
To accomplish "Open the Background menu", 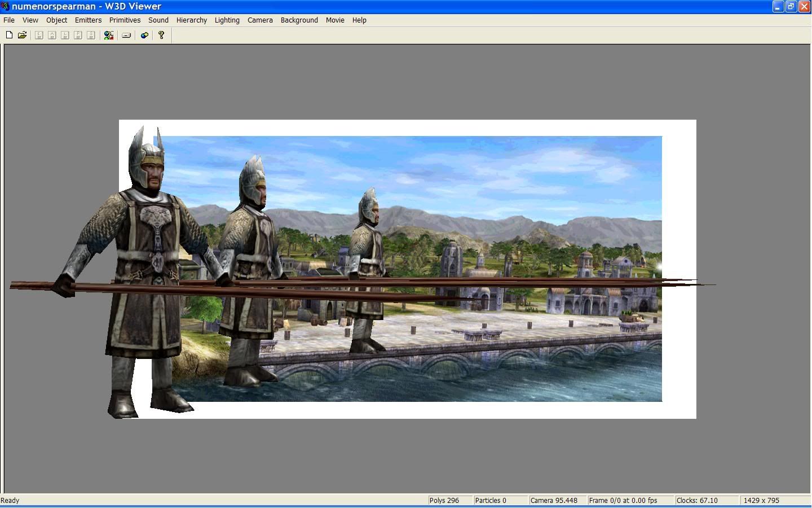I will (x=299, y=20).
